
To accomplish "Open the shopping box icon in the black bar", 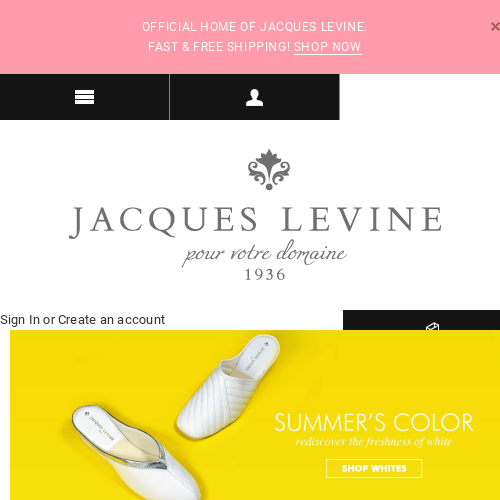I will pos(432,326).
